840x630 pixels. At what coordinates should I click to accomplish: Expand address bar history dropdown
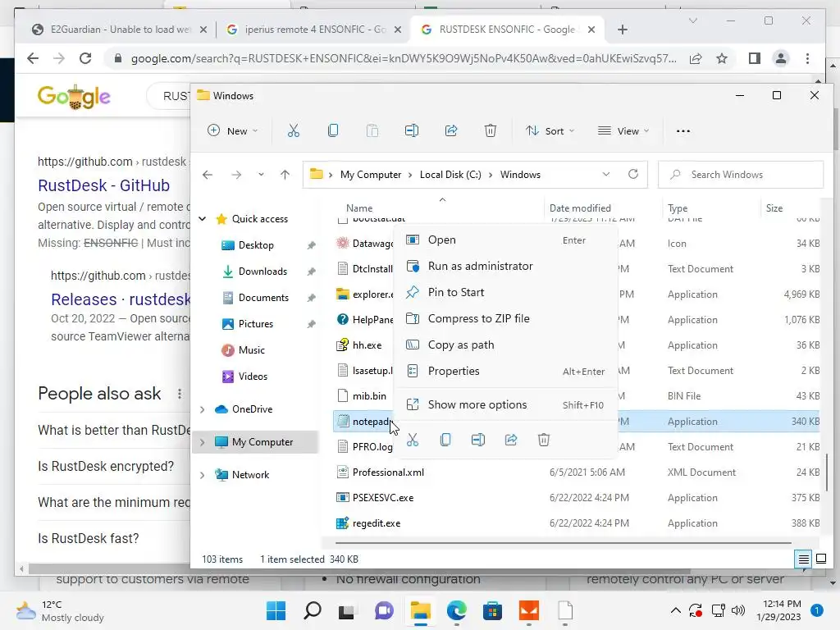(606, 174)
